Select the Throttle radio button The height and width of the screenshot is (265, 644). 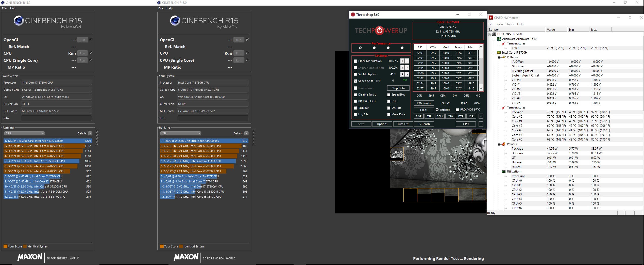(x=437, y=110)
